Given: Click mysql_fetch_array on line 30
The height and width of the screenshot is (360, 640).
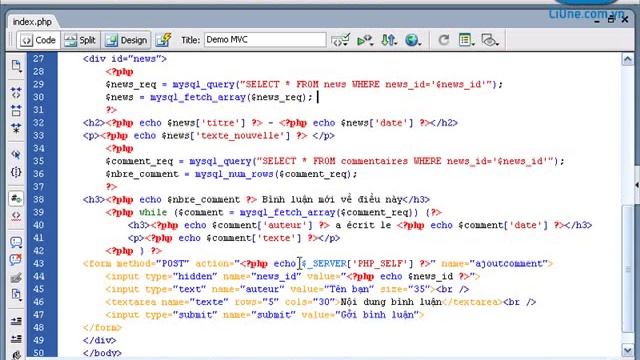Looking at the screenshot, I should pos(198,97).
